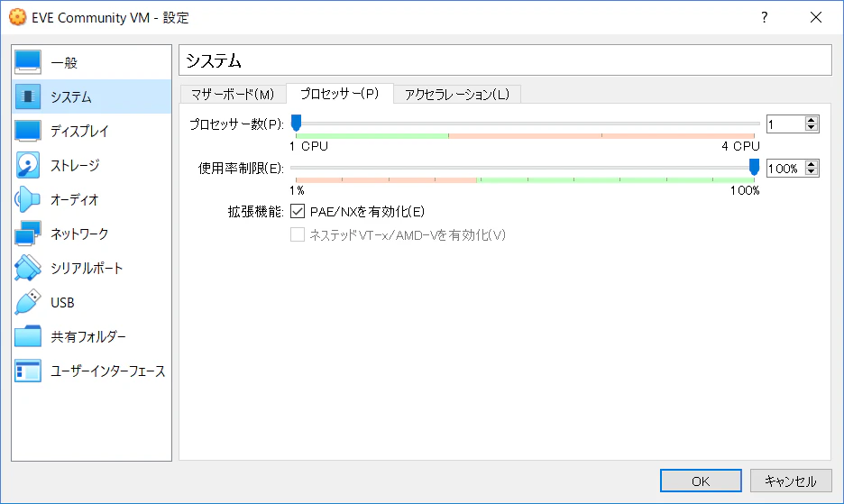
Task: Select ストレージ label in settings list
Action: (x=75, y=165)
